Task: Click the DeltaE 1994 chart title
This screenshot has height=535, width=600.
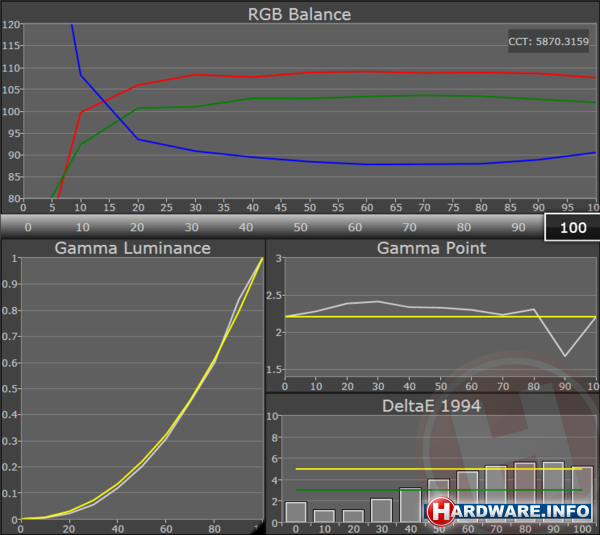Action: point(431,406)
